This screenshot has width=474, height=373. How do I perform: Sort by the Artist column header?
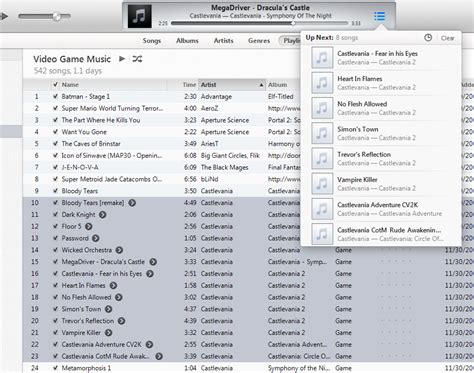[232, 85]
